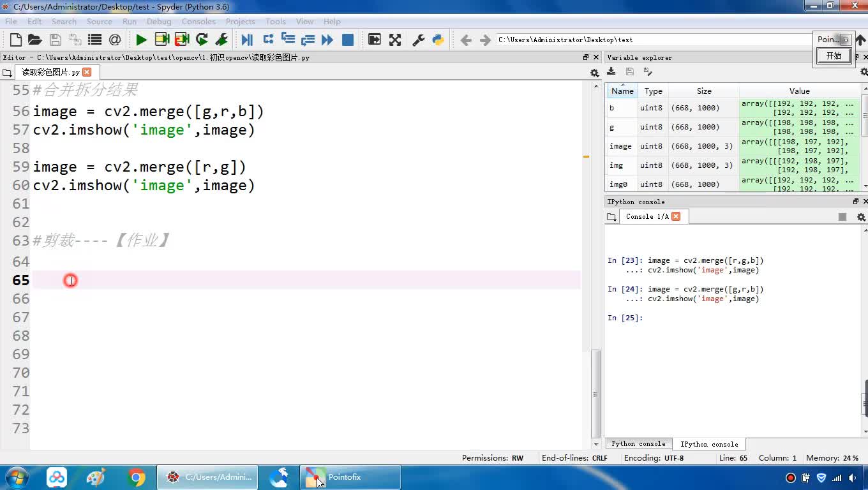
Task: Sort variables by Name column header
Action: tap(622, 91)
